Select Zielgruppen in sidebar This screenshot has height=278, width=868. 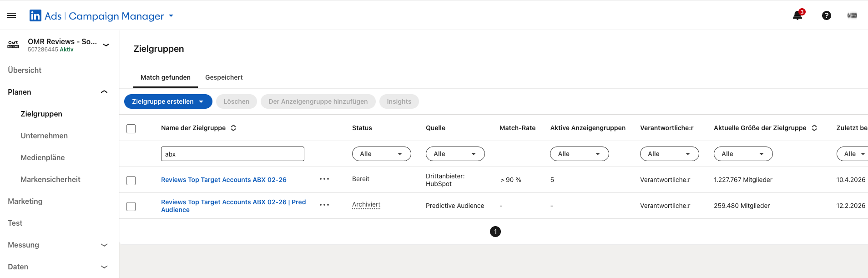click(41, 114)
